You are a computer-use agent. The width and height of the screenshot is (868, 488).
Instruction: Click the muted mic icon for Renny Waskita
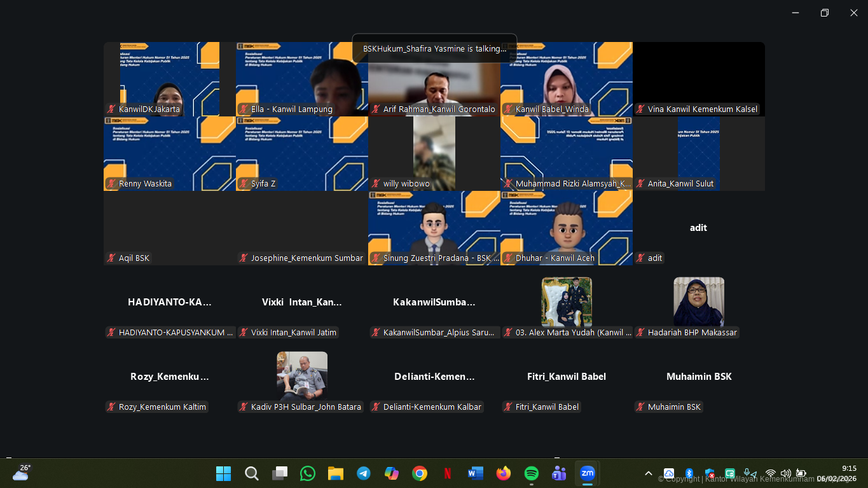[111, 183]
